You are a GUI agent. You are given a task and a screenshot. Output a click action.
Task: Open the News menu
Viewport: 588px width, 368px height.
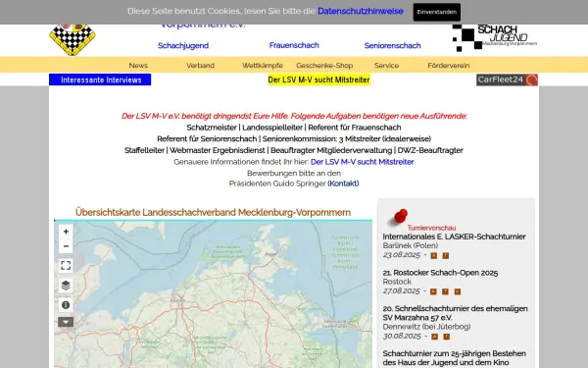pos(138,66)
